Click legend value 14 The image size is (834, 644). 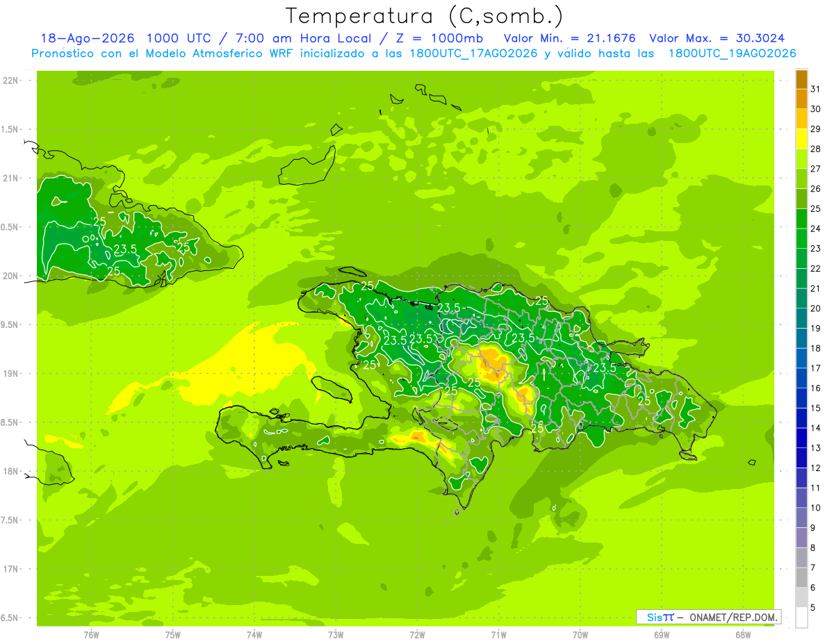[x=816, y=428]
